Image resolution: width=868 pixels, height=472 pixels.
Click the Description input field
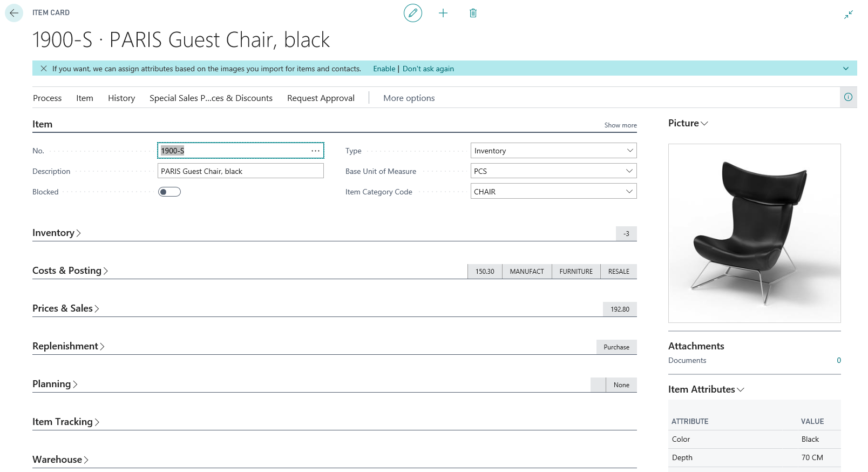241,171
